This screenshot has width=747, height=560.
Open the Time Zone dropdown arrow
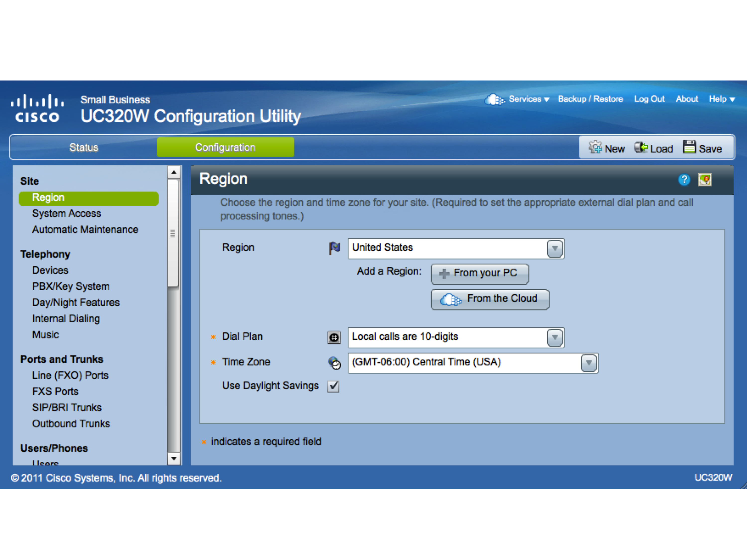tap(589, 363)
